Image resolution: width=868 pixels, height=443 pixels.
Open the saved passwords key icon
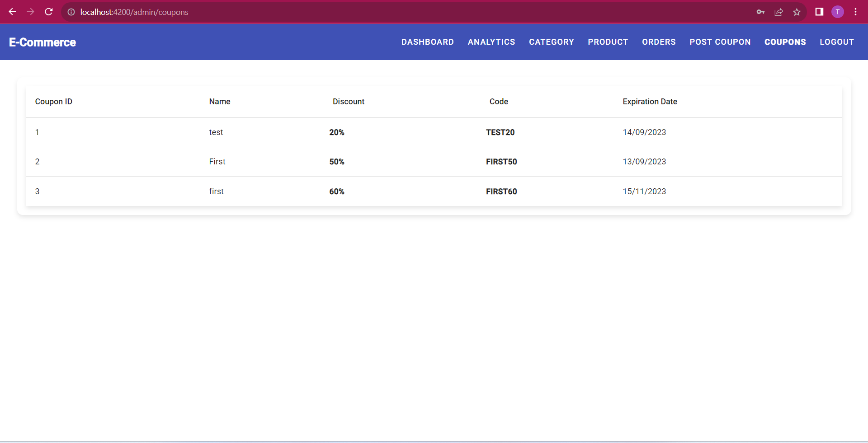click(760, 12)
